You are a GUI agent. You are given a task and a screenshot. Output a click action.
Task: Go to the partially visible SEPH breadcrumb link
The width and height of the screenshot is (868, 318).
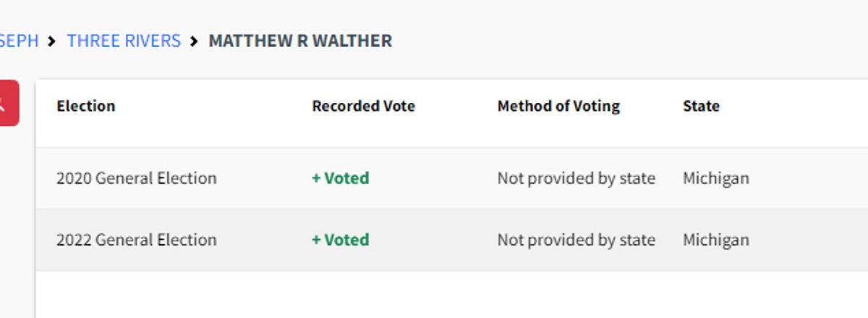coord(19,41)
